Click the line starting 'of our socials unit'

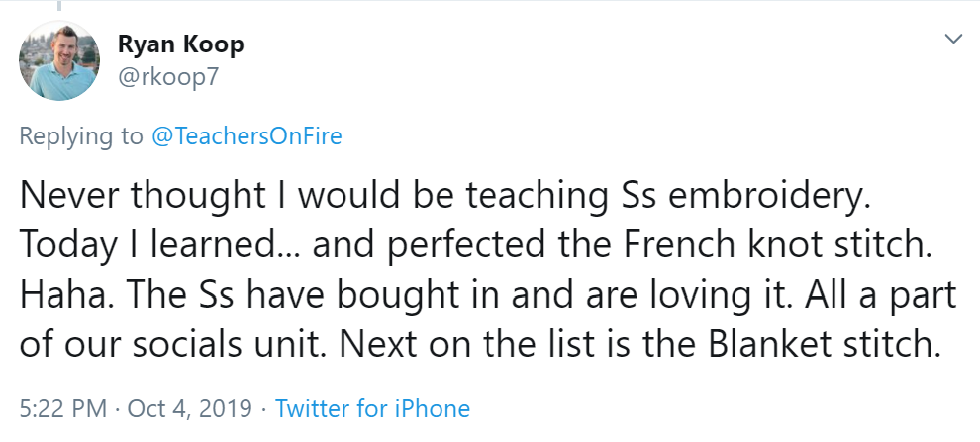click(475, 346)
